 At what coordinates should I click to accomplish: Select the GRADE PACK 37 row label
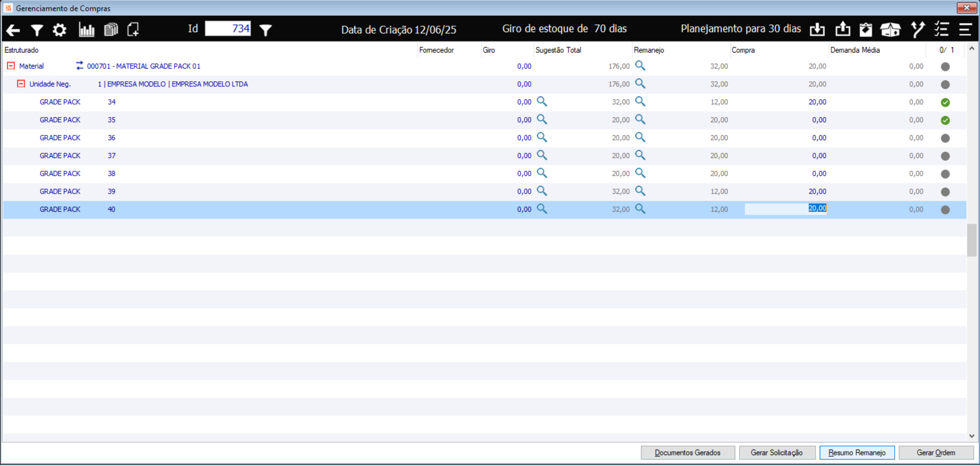tap(78, 155)
